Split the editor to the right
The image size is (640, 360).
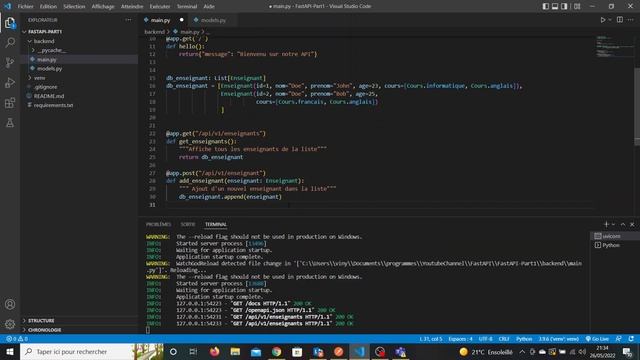[x=620, y=20]
